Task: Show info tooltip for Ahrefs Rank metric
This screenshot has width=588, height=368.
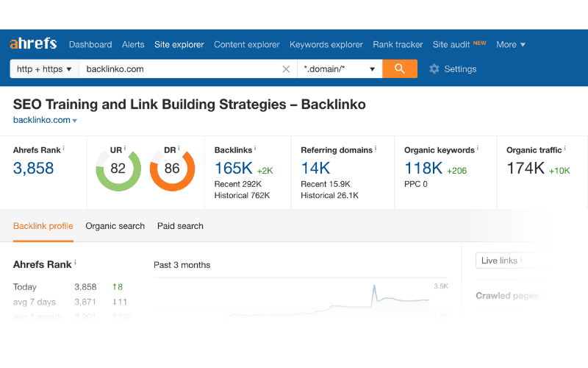Action: tap(64, 149)
